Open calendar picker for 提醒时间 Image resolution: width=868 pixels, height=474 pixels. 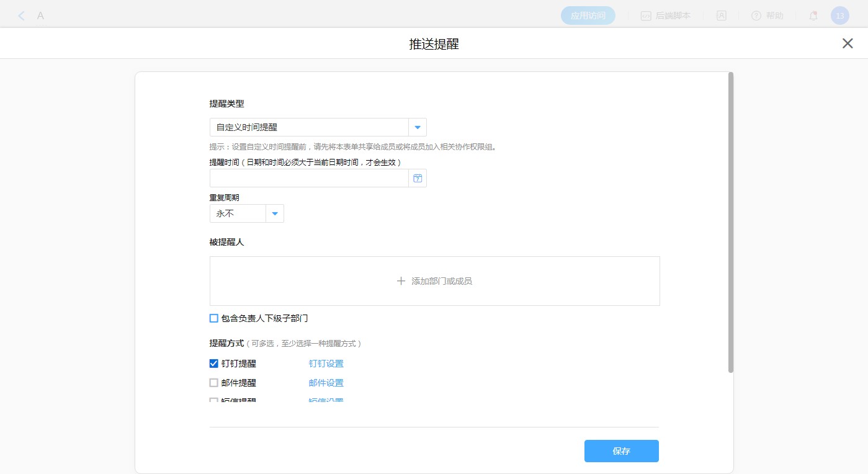pyautogui.click(x=418, y=178)
